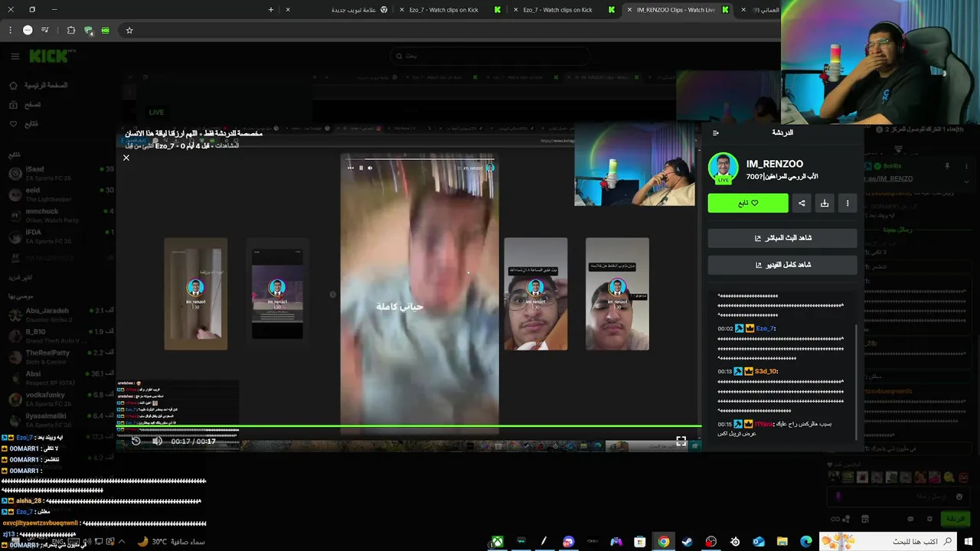Click the Kick search box
Screen dimensions: 980x551
point(490,56)
